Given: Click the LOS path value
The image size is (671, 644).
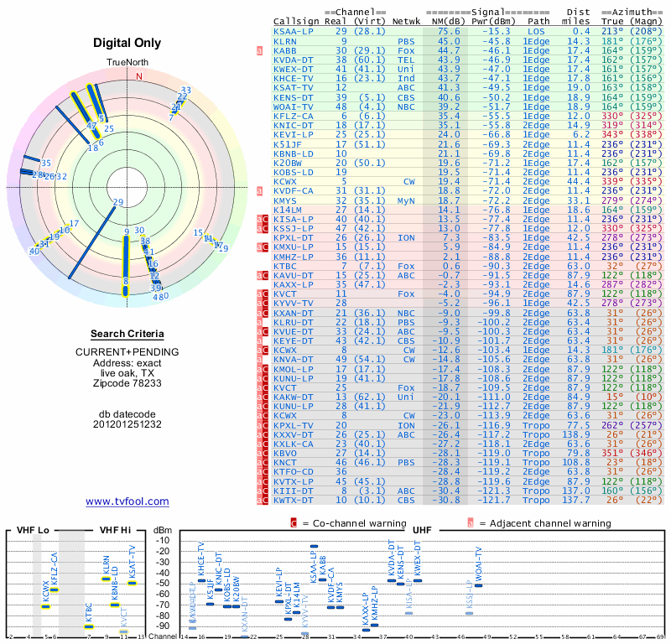Looking at the screenshot, I should 536,32.
